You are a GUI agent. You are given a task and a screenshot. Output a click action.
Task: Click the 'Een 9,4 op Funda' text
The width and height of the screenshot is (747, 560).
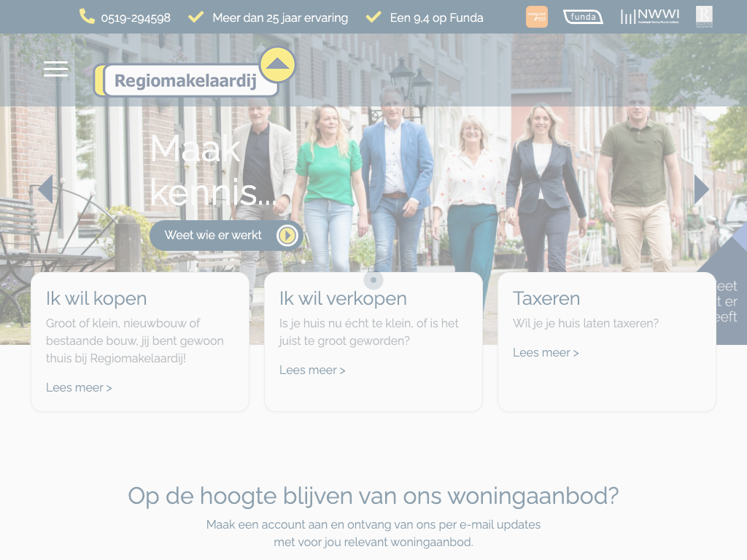click(x=436, y=18)
